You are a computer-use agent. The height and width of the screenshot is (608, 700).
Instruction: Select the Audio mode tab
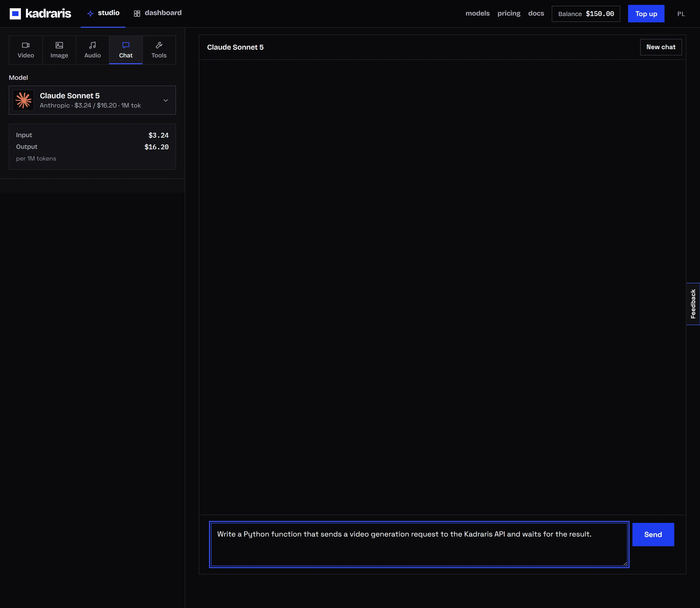(x=93, y=50)
